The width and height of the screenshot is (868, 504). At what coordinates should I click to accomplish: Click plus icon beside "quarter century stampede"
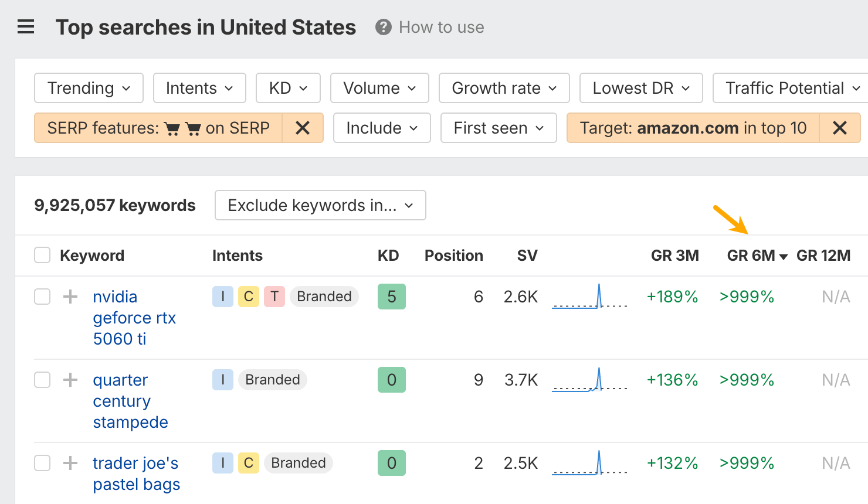pos(70,380)
